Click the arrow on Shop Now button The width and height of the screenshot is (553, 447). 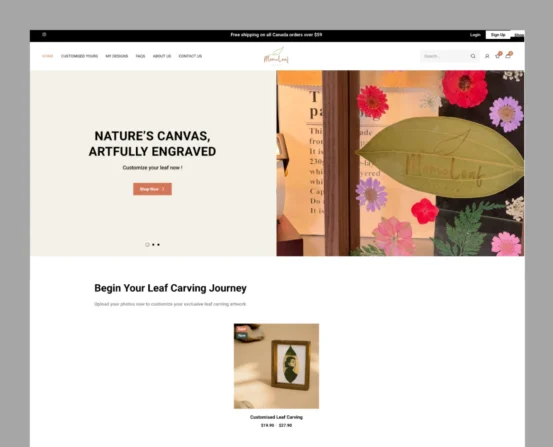click(163, 189)
